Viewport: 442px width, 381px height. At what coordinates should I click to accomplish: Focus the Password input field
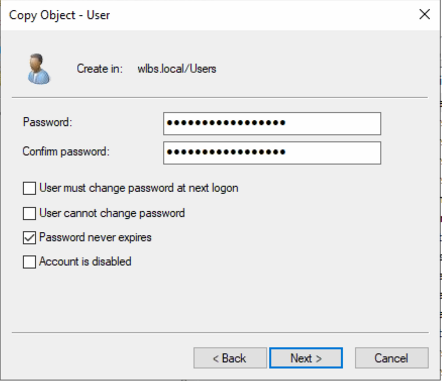[x=272, y=123]
